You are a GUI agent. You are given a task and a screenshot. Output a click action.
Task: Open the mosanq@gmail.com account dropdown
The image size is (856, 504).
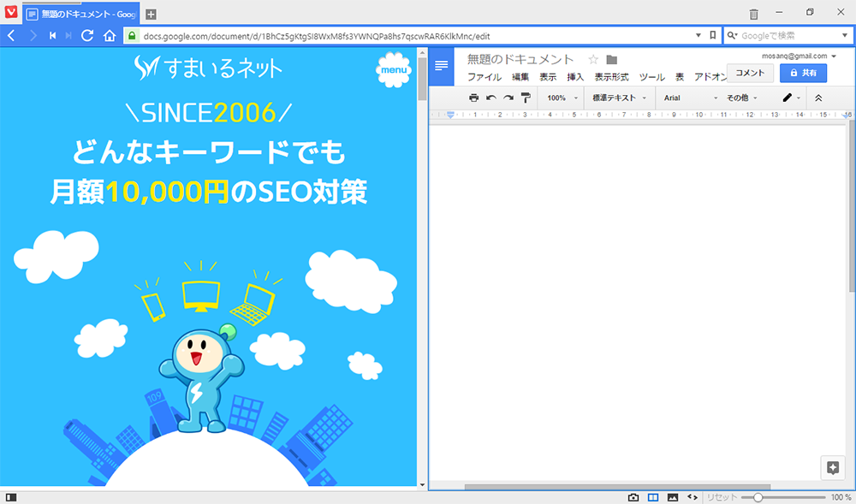[x=800, y=56]
